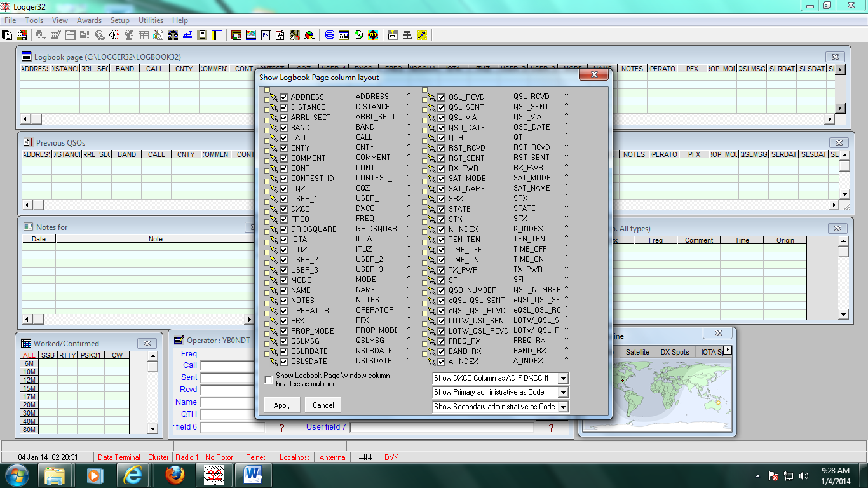
Task: Click the multicolored pie ball toolbar icon
Action: [x=309, y=35]
